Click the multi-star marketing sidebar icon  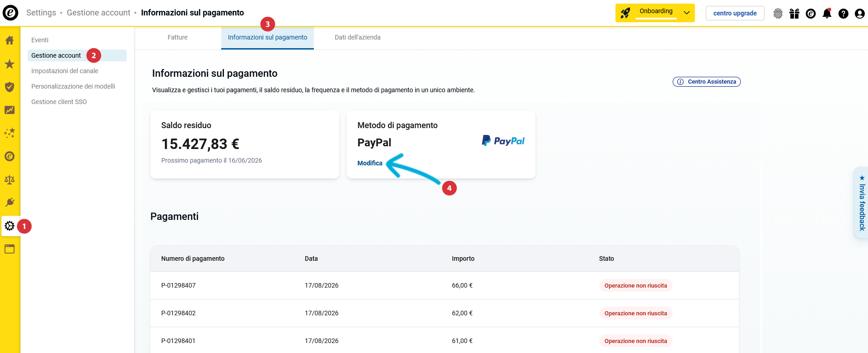click(10, 133)
